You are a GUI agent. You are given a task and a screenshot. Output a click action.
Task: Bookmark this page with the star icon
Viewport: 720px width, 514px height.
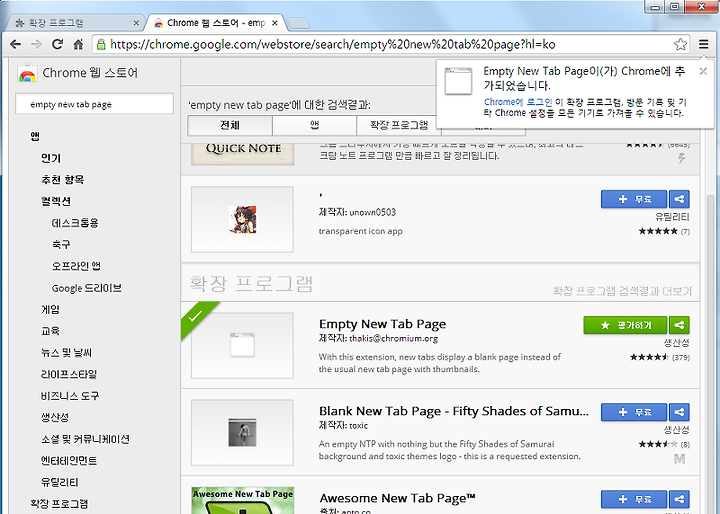(x=680, y=44)
